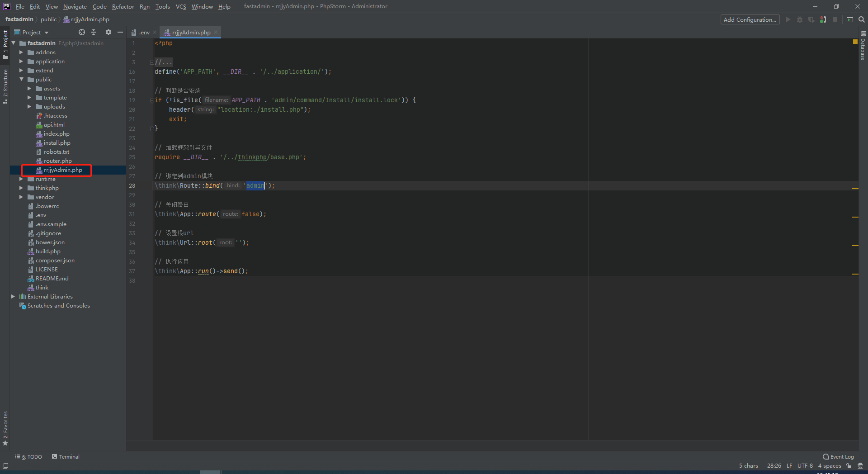The height and width of the screenshot is (474, 868).
Task: Toggle Start Listening for PHP Debug Connections
Action: pyautogui.click(x=823, y=19)
